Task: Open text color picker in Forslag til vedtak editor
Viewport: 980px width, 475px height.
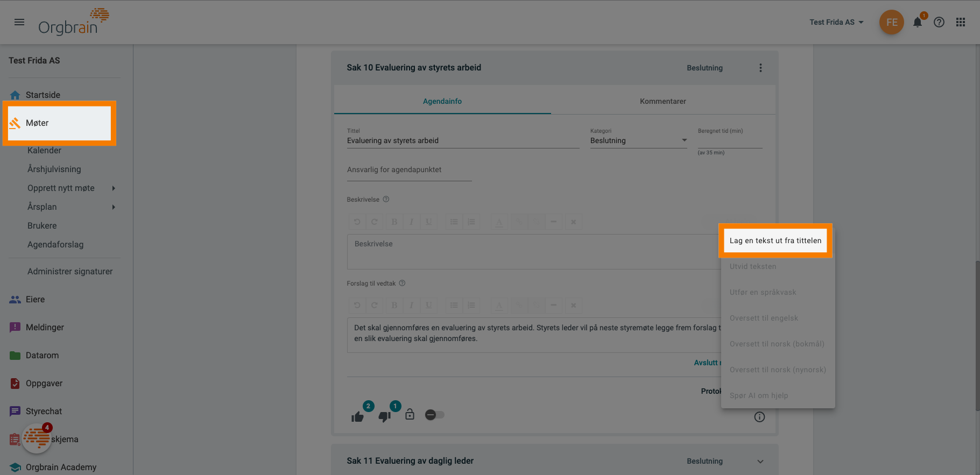Action: coord(499,306)
